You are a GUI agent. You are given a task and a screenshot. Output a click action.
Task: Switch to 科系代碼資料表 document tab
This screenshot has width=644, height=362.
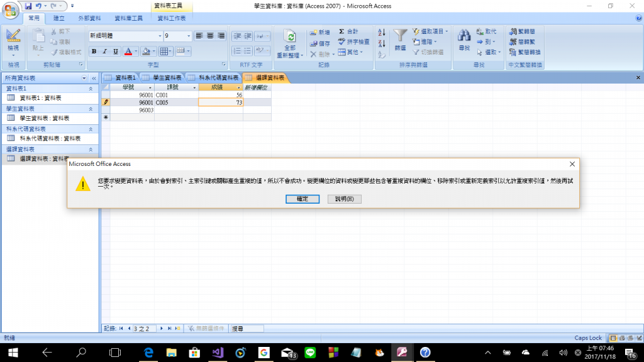point(214,77)
